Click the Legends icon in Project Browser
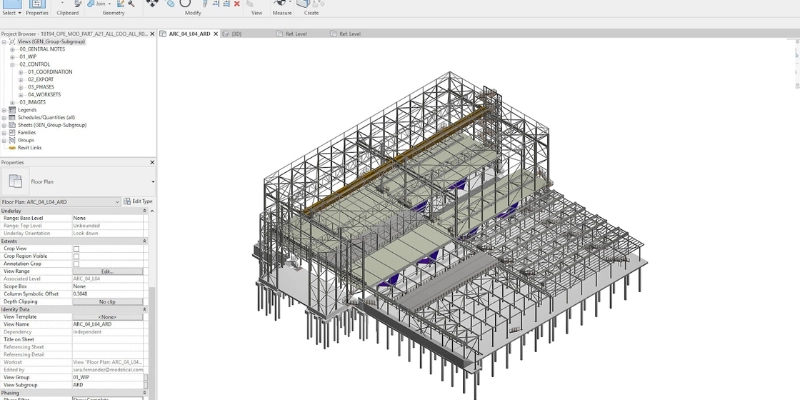800x400 pixels. (12, 110)
